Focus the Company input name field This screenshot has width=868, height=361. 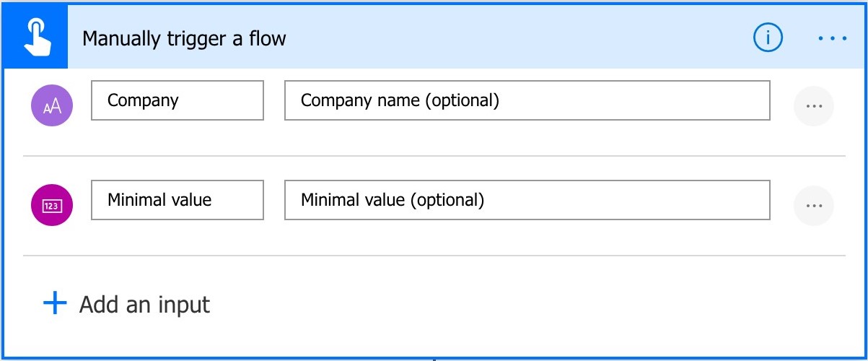click(x=177, y=100)
